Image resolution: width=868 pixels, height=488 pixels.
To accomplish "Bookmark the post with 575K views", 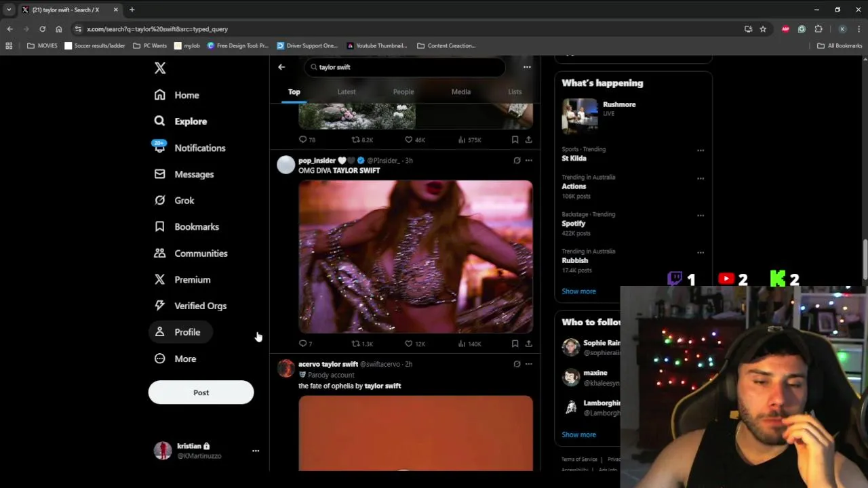I will coord(515,140).
